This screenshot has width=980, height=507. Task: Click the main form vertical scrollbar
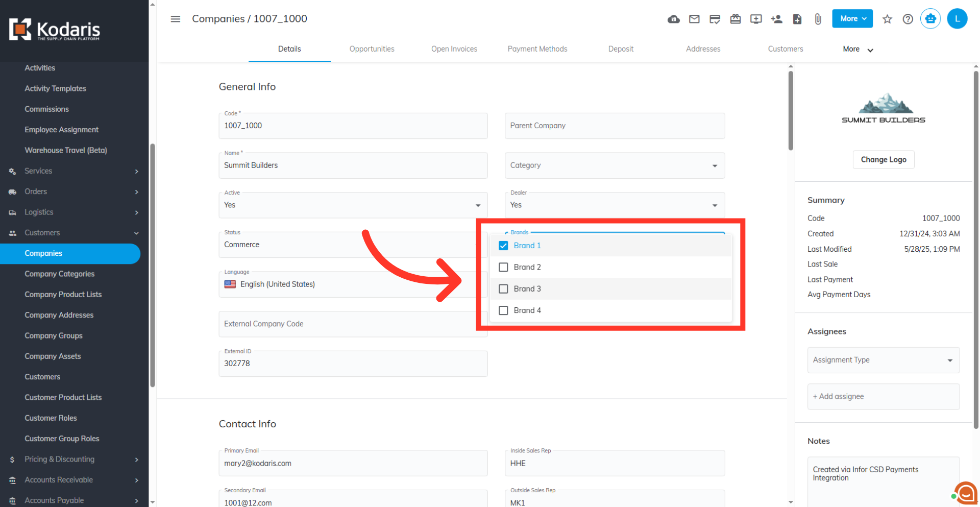[x=791, y=110]
